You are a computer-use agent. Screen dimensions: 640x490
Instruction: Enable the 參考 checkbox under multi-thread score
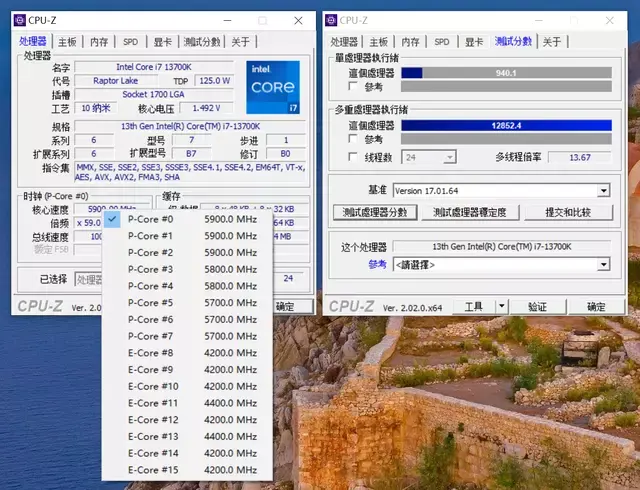(353, 140)
